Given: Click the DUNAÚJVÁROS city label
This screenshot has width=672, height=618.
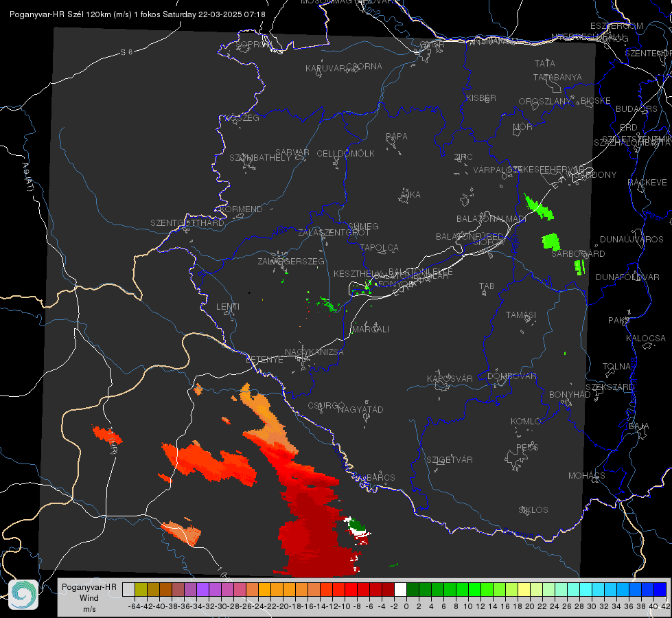Looking at the screenshot, I should click(x=632, y=240).
